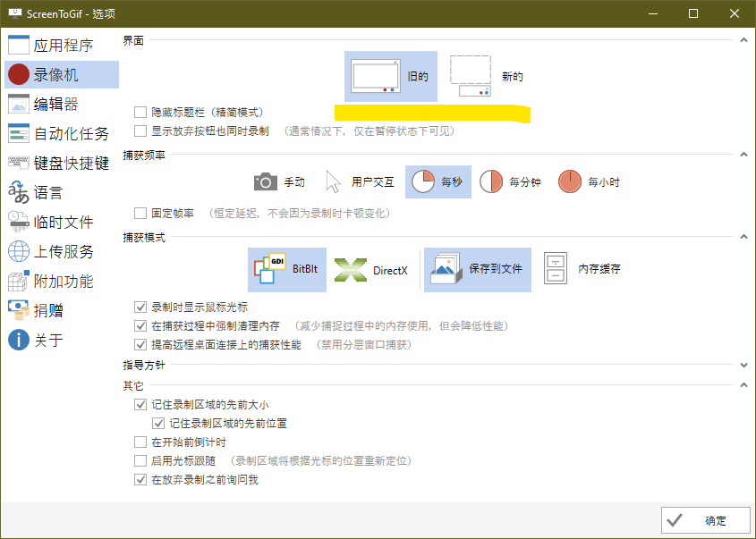Confirm with the 确定 button
756x539 pixels.
(x=705, y=520)
